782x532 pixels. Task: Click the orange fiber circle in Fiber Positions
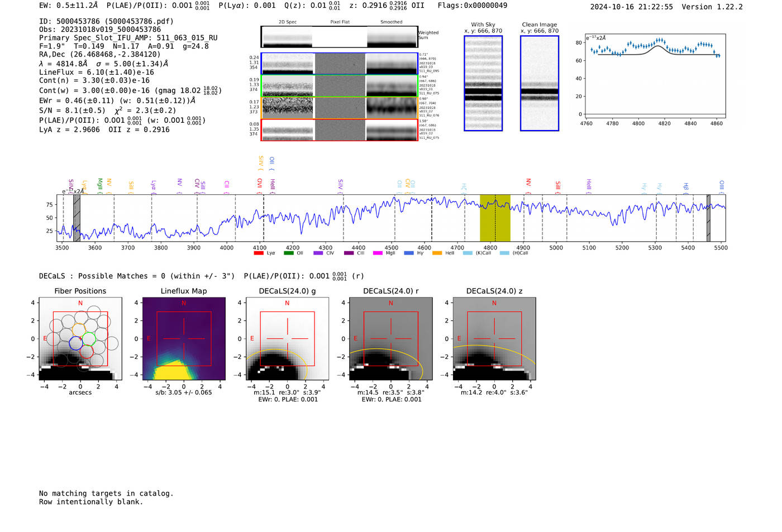point(79,330)
